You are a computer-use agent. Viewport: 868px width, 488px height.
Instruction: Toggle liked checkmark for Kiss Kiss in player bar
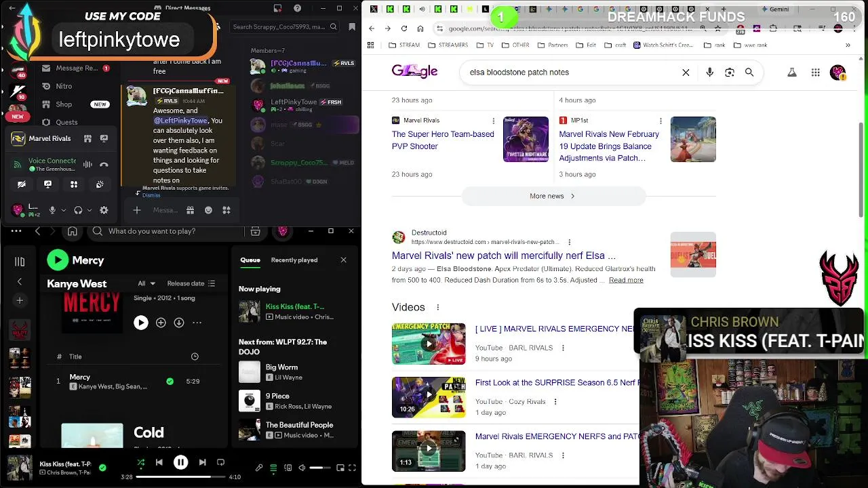[102, 468]
